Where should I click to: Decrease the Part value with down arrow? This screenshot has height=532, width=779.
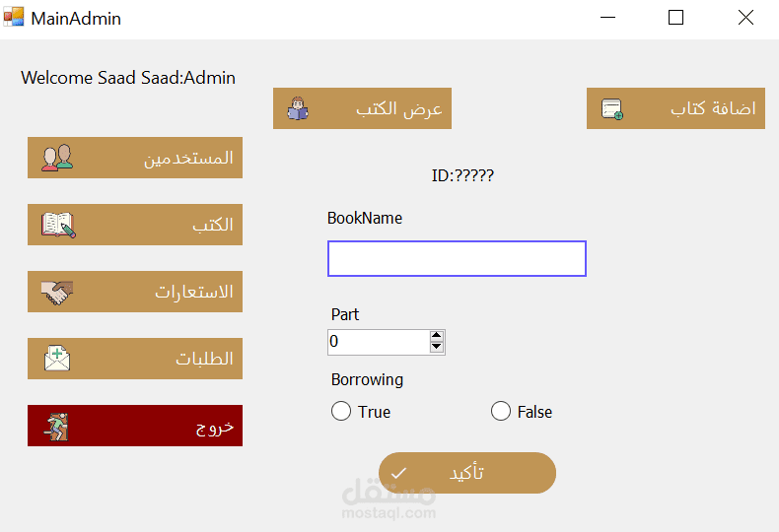click(x=437, y=347)
